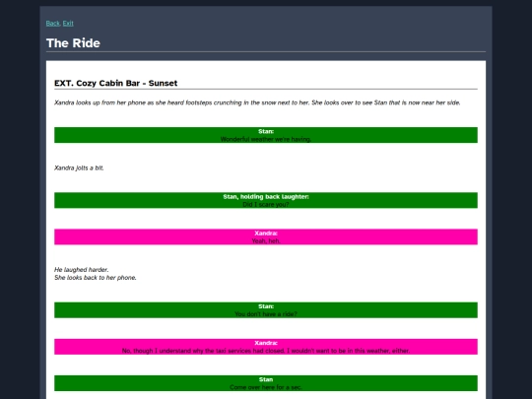Click the Exit link
The width and height of the screenshot is (532, 399).
[x=68, y=24]
